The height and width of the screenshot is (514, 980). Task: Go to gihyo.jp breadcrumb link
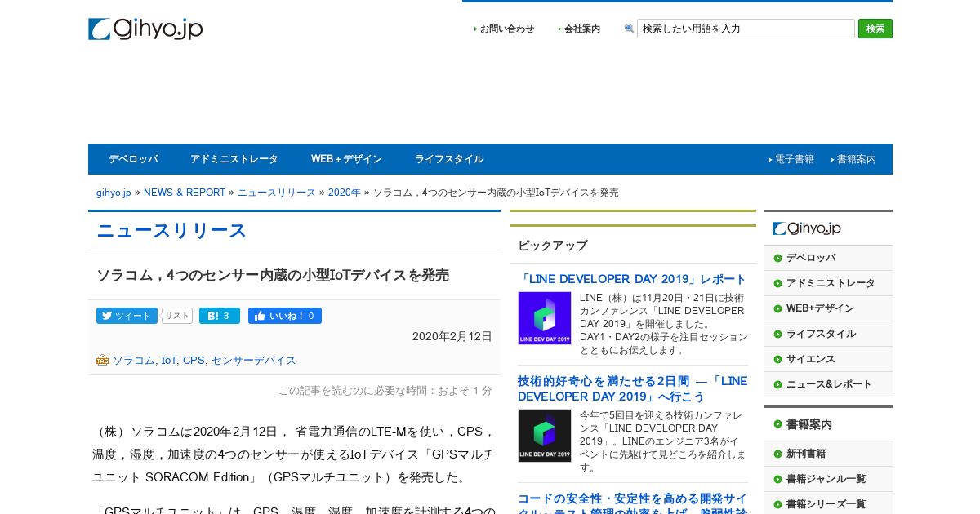pyautogui.click(x=114, y=193)
